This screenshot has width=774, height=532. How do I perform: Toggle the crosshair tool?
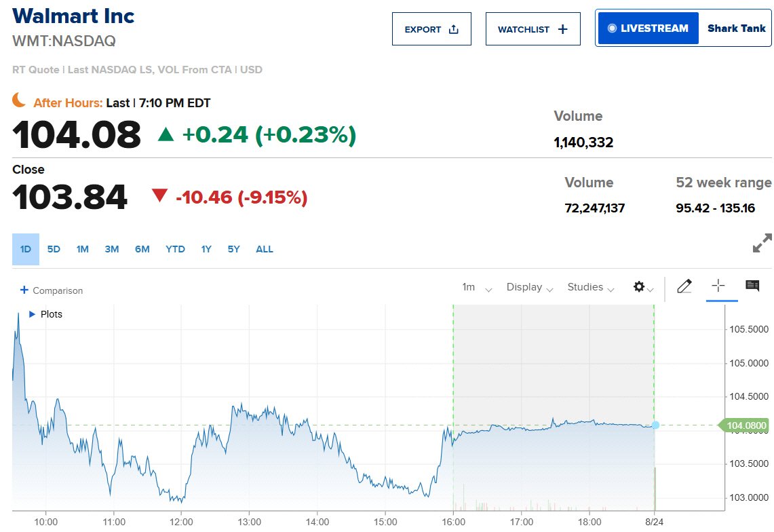718,286
